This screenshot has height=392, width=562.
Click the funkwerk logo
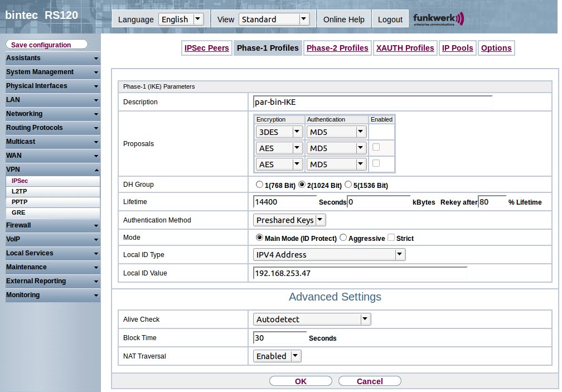(x=438, y=19)
